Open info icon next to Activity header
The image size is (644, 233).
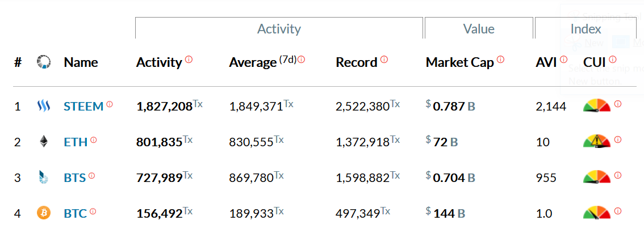189,60
